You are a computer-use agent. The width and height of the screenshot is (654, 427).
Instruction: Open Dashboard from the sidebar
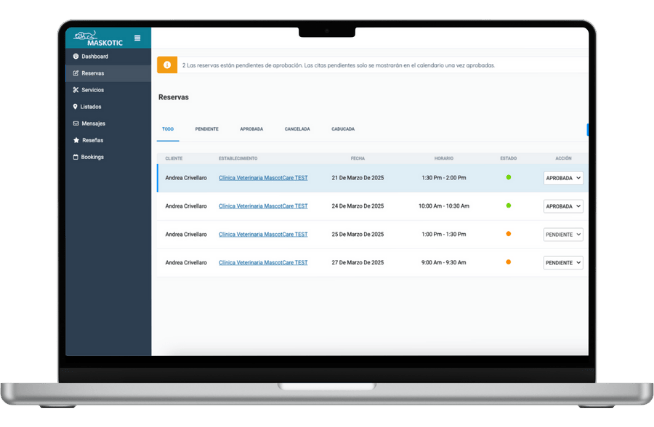point(95,56)
